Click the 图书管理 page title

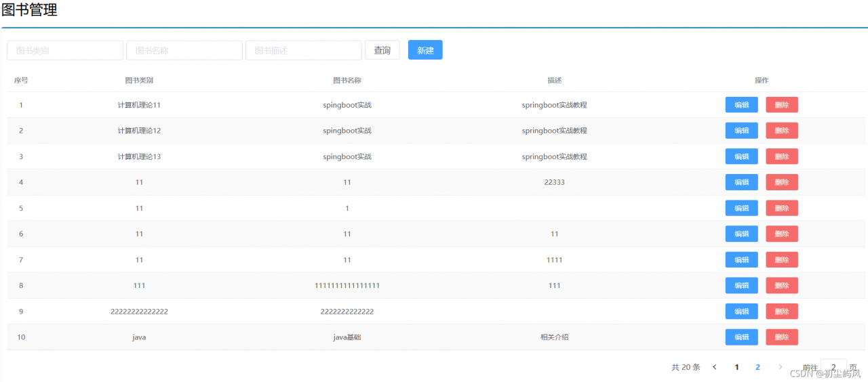29,9
